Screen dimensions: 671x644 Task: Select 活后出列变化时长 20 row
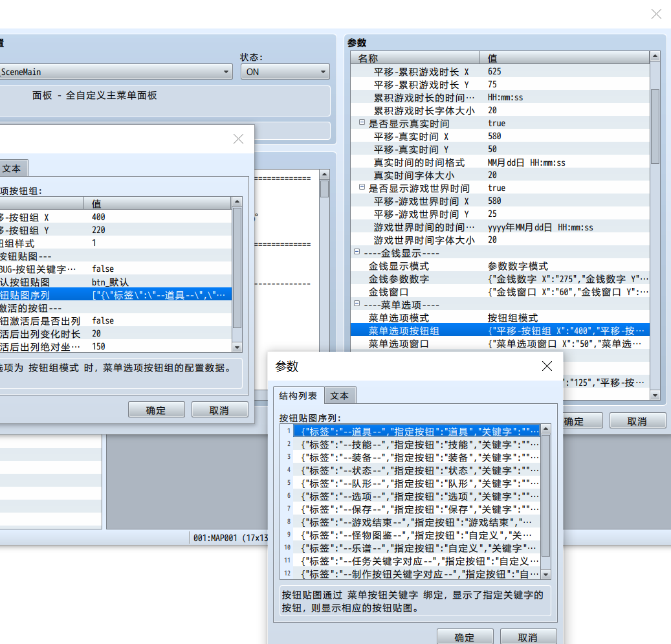coord(116,333)
